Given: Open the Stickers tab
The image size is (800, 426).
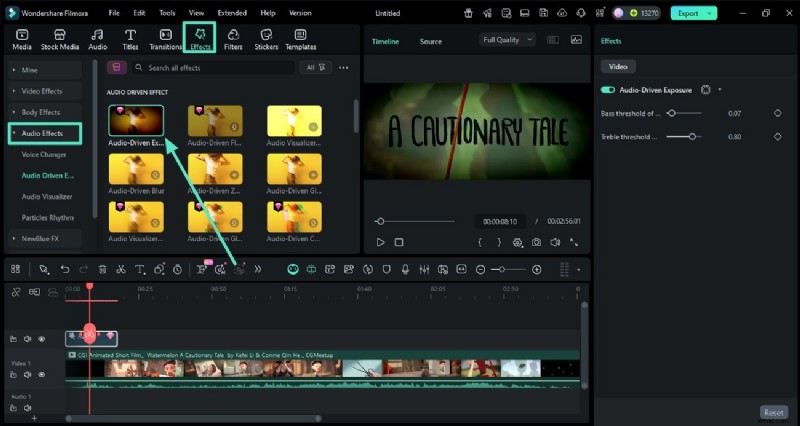Looking at the screenshot, I should [x=266, y=39].
